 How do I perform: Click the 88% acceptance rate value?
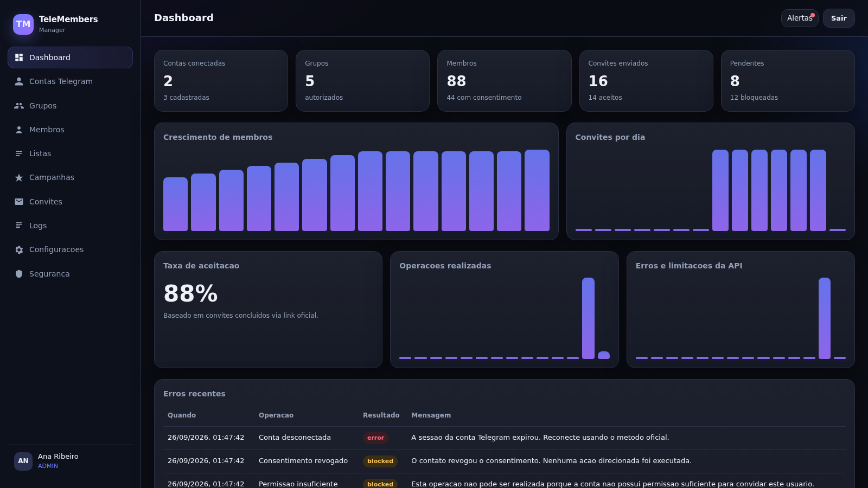tap(190, 293)
